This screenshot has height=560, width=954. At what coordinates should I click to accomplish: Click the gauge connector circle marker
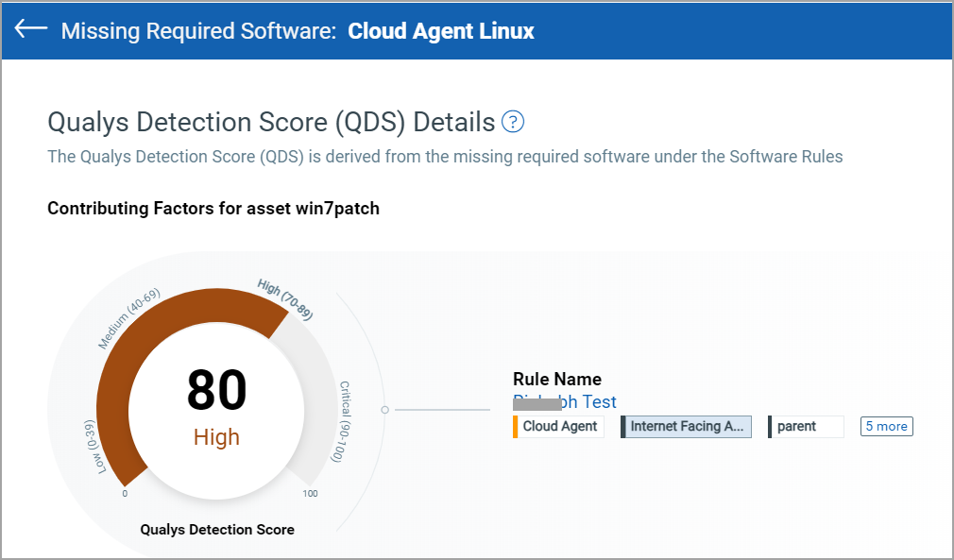pos(384,410)
